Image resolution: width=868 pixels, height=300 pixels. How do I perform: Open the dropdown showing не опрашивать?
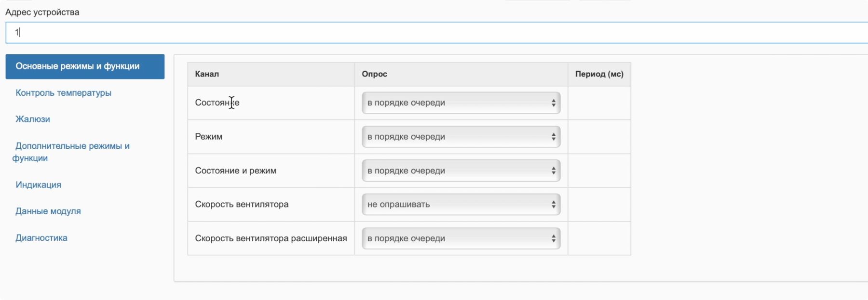[x=461, y=205]
